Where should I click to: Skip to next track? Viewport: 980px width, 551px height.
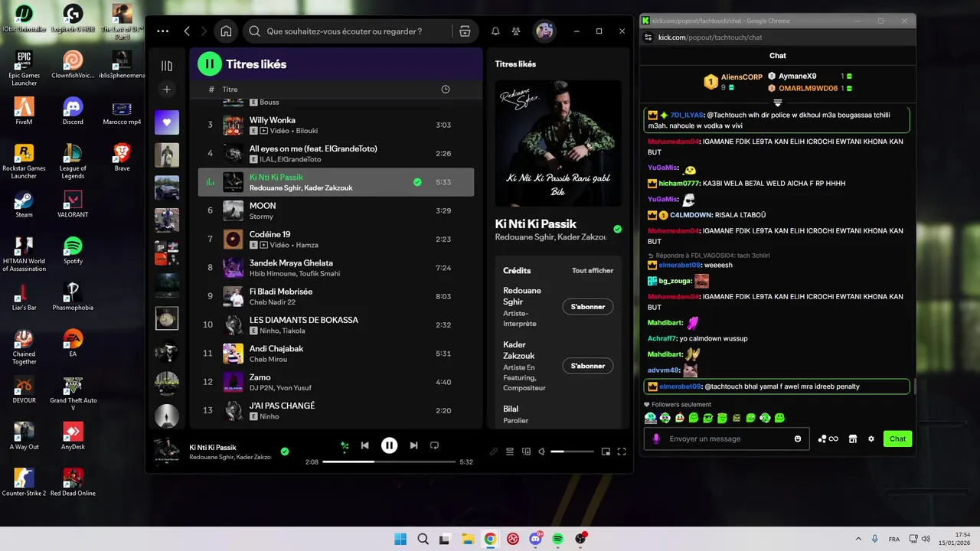(413, 445)
